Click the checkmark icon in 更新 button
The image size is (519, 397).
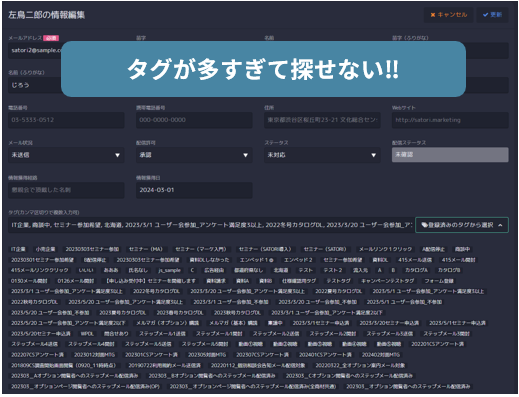(485, 15)
